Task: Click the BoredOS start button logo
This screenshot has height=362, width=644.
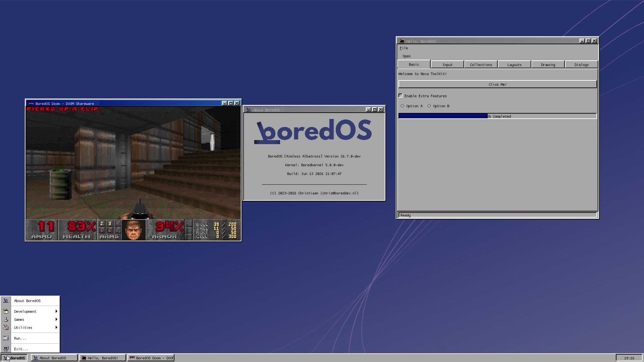Action: point(6,358)
